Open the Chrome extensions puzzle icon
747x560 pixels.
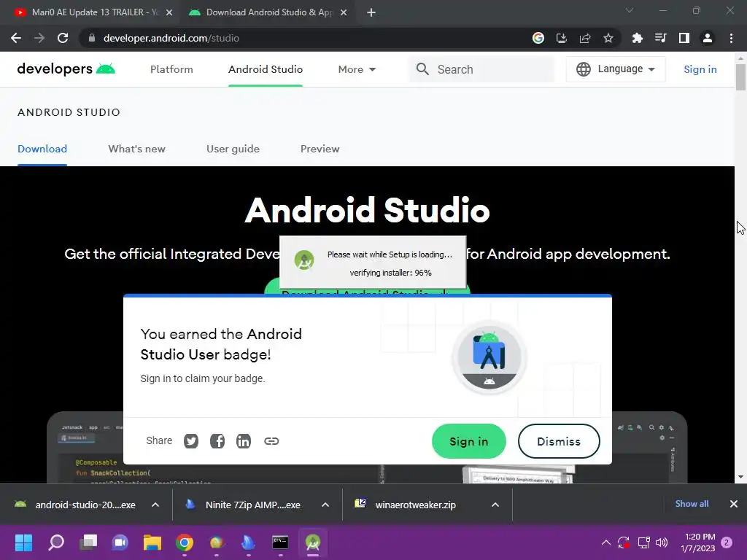[x=637, y=38]
